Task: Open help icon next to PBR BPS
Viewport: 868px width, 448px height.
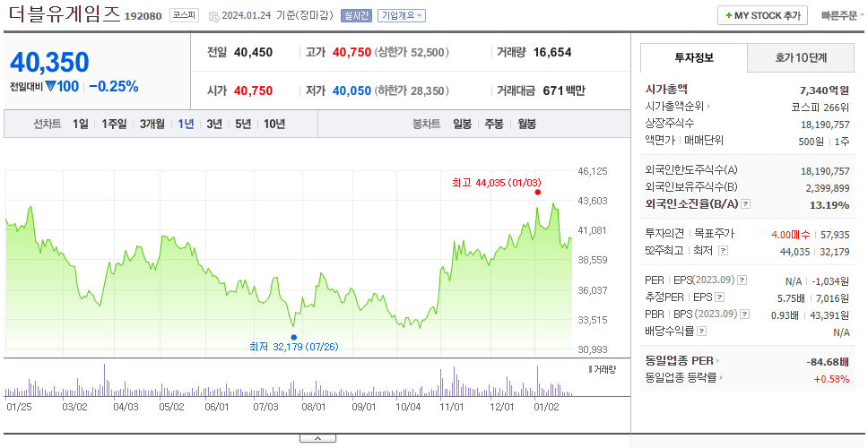Action: coord(744,314)
